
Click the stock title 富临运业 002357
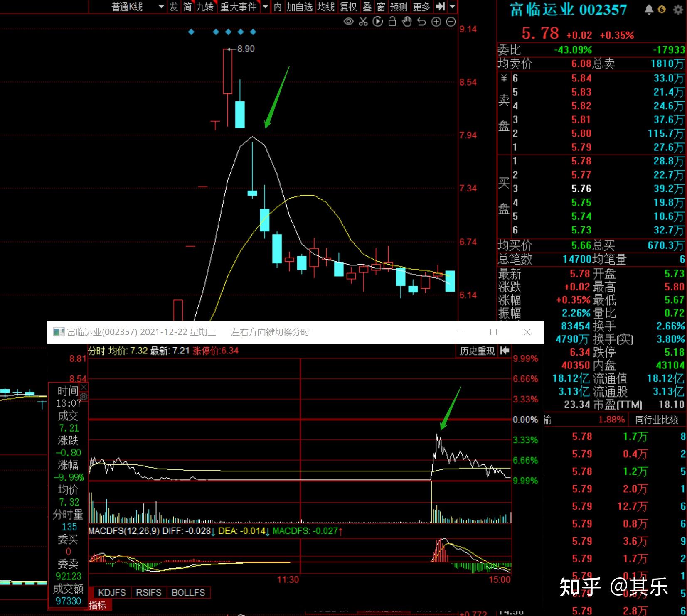tap(568, 10)
